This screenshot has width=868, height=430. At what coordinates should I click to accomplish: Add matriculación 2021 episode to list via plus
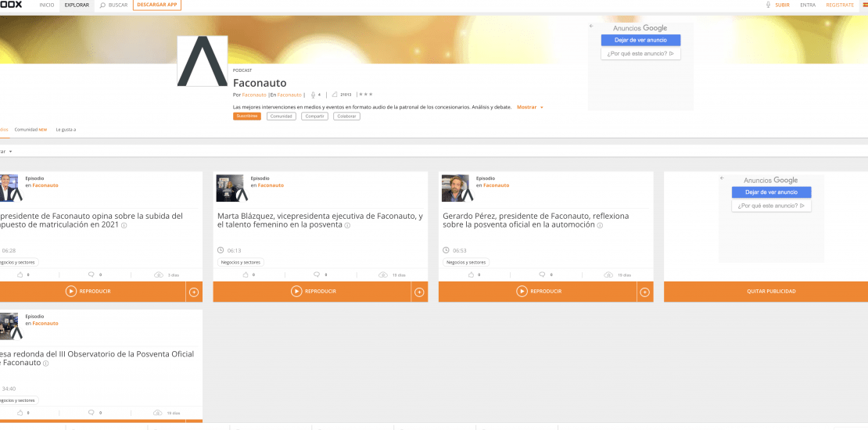pos(194,292)
